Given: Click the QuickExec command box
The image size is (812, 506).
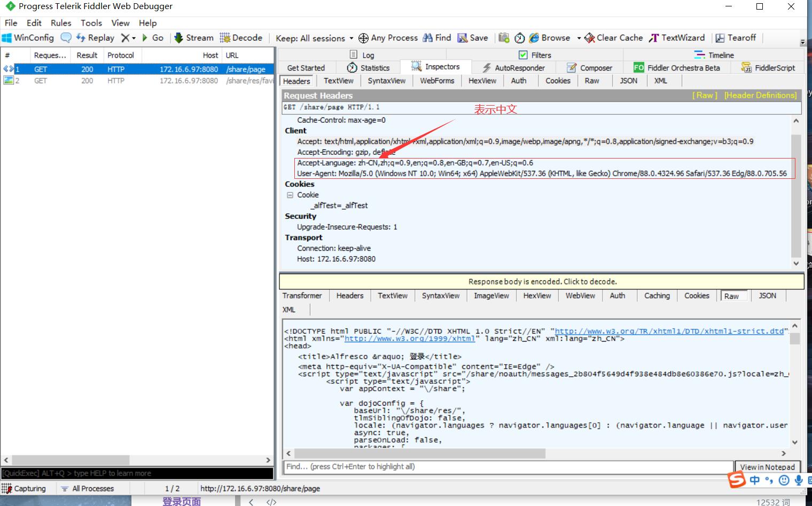Looking at the screenshot, I should pyautogui.click(x=137, y=473).
